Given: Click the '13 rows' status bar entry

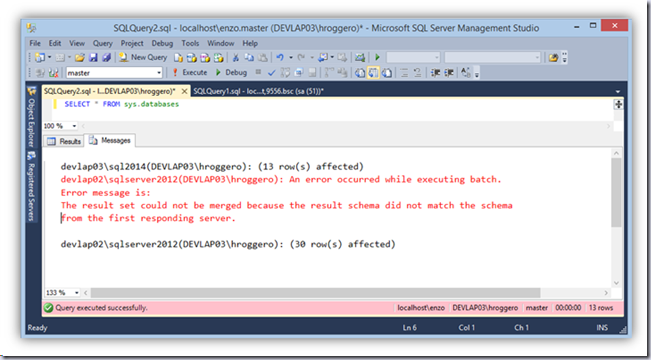Looking at the screenshot, I should 601,308.
